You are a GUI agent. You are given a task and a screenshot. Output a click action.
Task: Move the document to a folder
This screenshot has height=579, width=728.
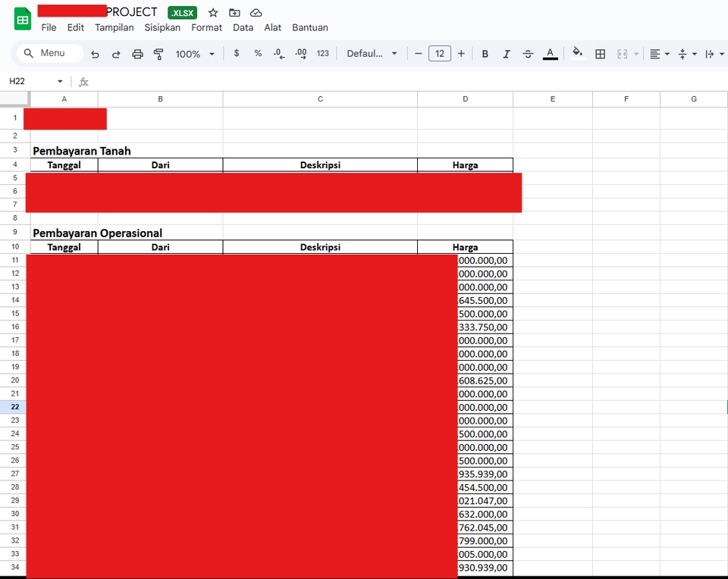click(234, 13)
